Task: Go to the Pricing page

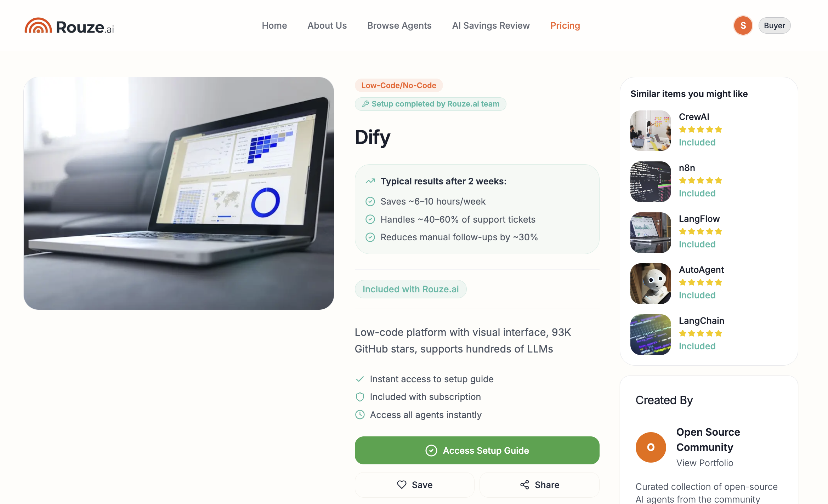Action: tap(565, 25)
